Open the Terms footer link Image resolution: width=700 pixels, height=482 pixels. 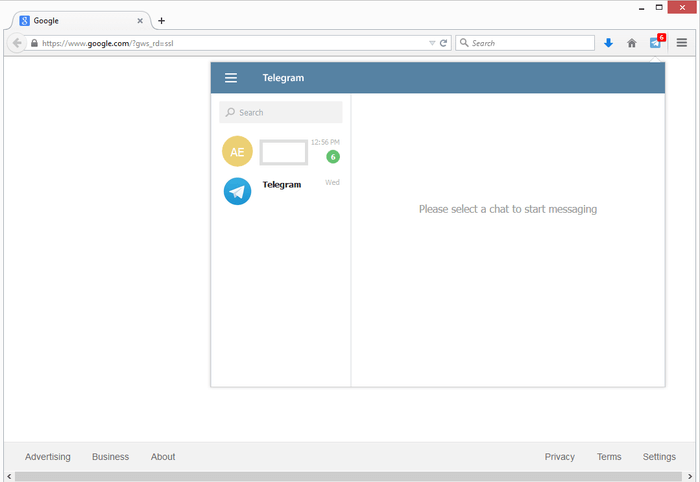click(x=609, y=457)
